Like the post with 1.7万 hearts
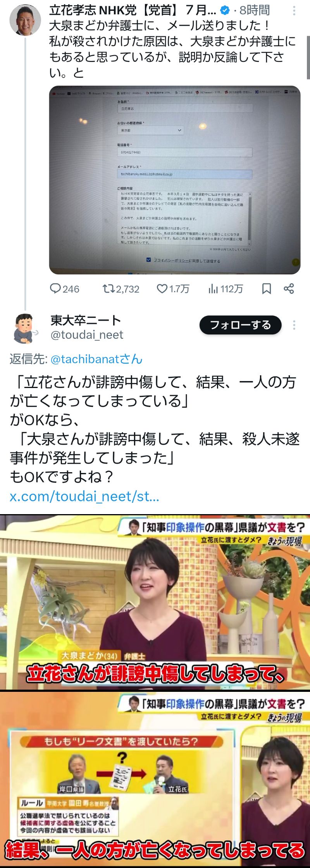The width and height of the screenshot is (310, 868). pos(162,288)
